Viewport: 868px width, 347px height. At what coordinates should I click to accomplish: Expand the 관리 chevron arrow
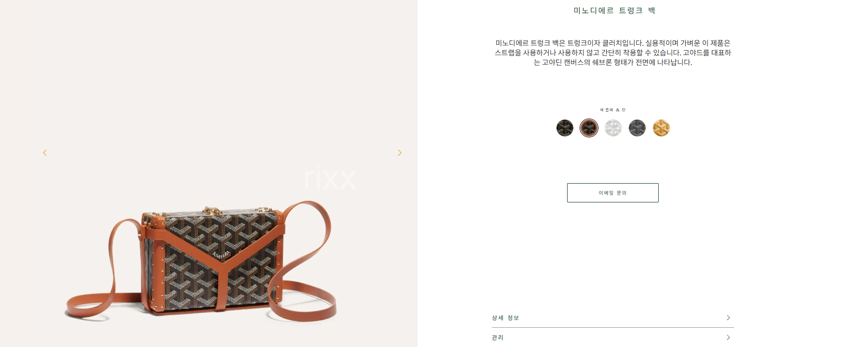[728, 337]
